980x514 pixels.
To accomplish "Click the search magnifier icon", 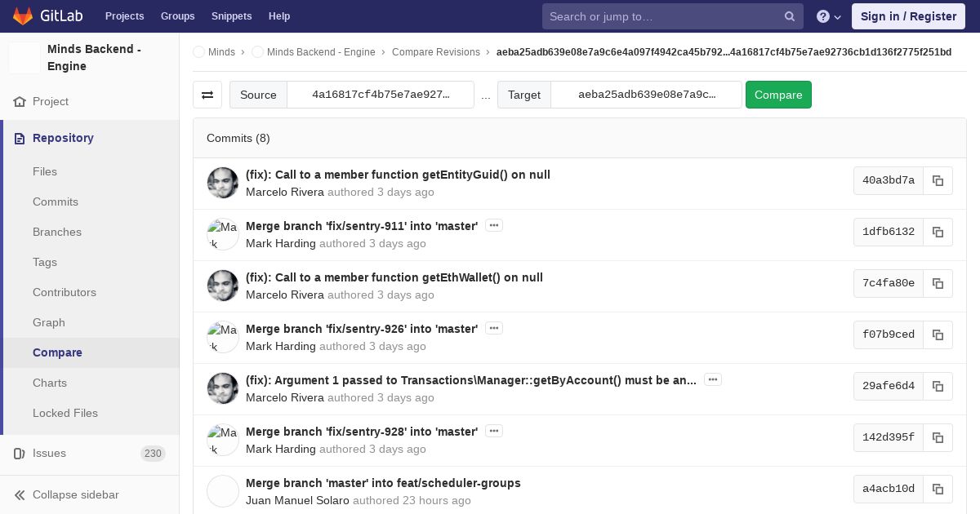I will [790, 16].
